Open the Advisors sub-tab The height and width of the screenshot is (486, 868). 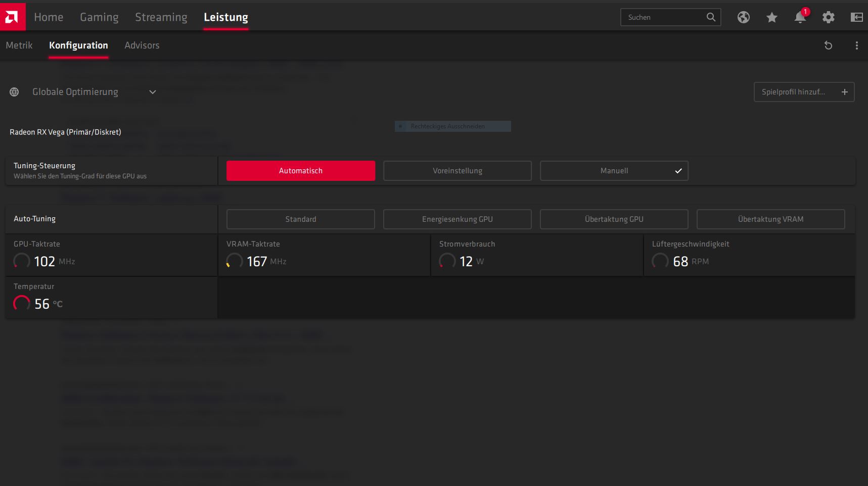point(142,45)
